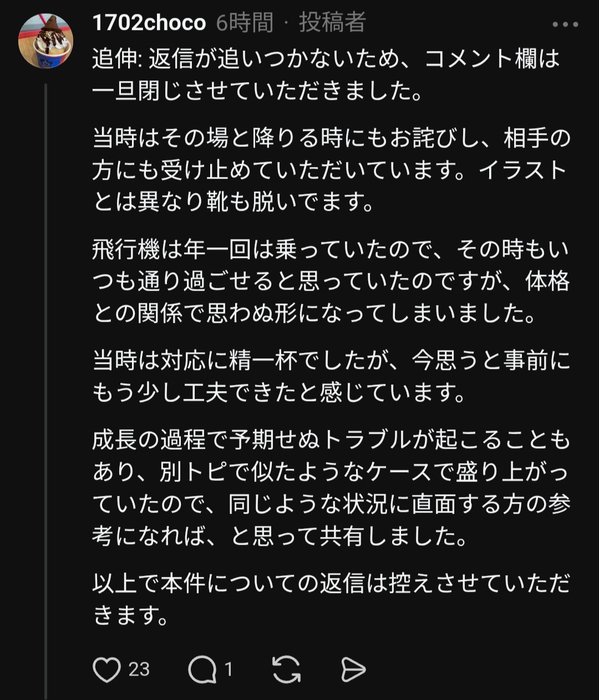Open the three-dot more options menu
Image resolution: width=599 pixels, height=700 pixels.
565,24
